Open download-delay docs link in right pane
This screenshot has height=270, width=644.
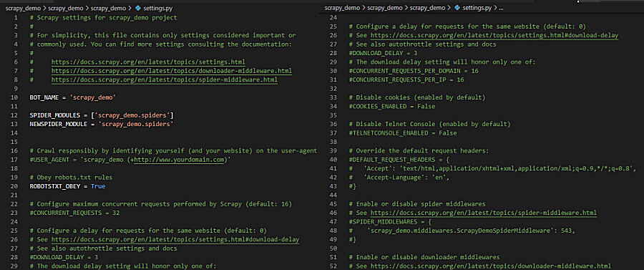494,35
